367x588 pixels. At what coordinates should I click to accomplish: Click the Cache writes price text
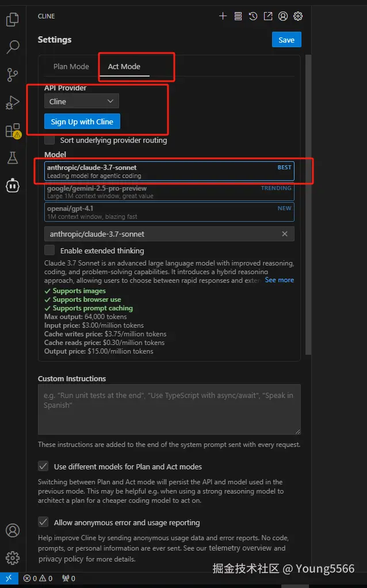105,334
